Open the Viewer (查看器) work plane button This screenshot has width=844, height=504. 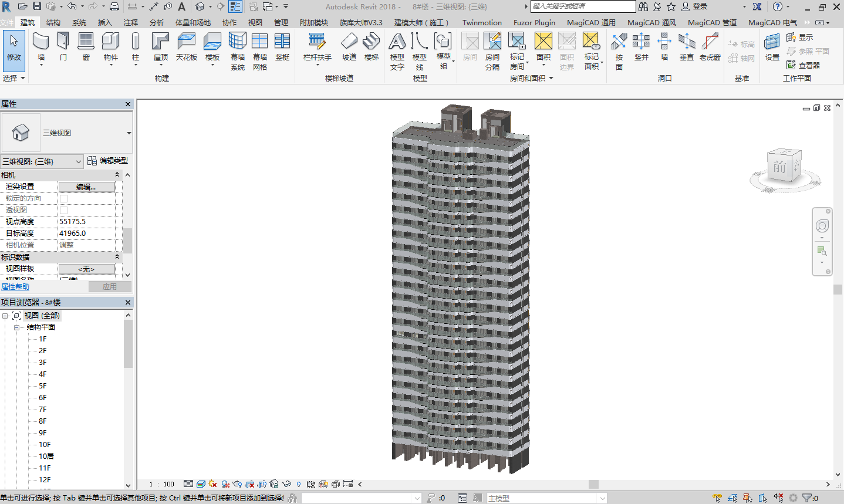click(804, 65)
